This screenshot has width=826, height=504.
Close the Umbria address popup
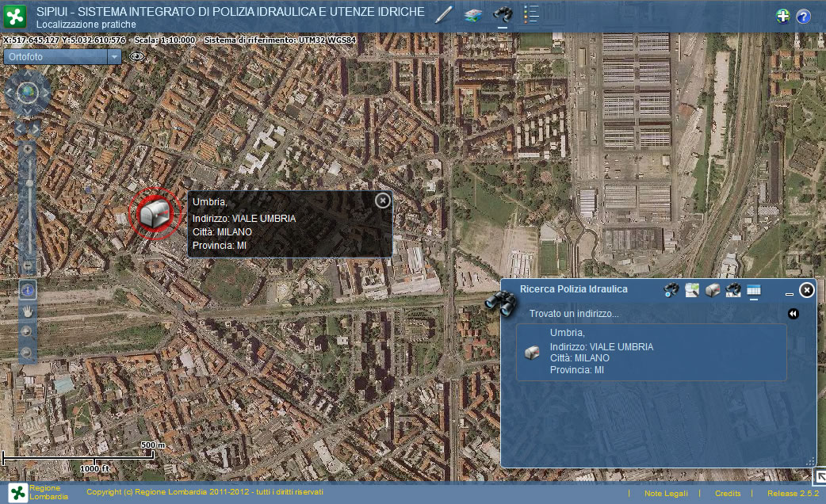pos(383,200)
